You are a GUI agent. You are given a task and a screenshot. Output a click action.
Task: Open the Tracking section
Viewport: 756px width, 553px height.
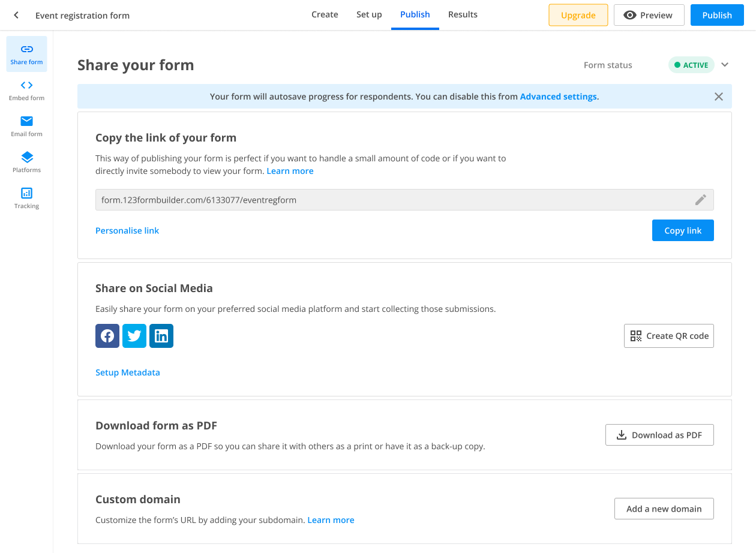click(26, 198)
